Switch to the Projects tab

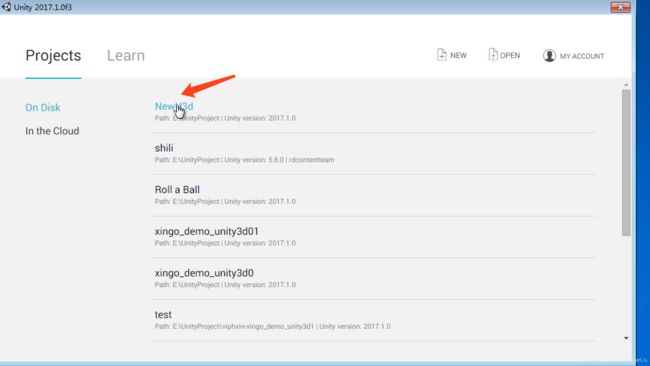click(53, 56)
